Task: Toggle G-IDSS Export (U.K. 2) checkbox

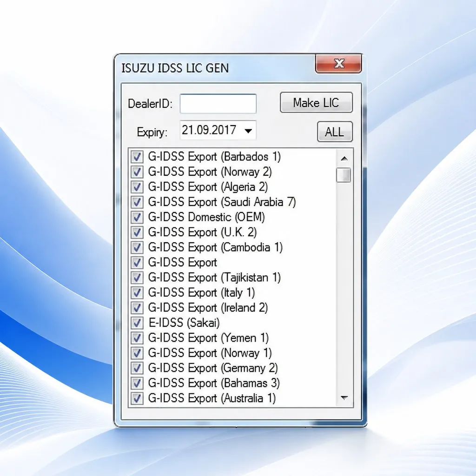Action: 137,232
